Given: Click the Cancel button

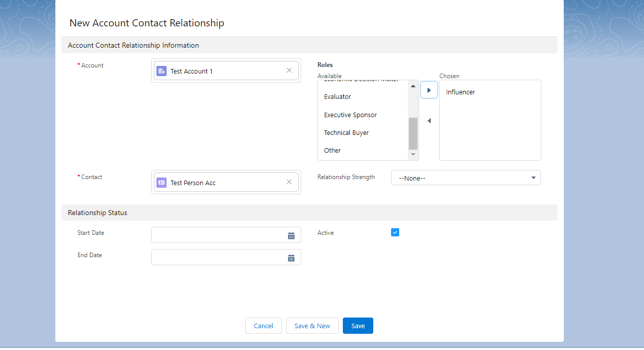Looking at the screenshot, I should click(x=264, y=326).
